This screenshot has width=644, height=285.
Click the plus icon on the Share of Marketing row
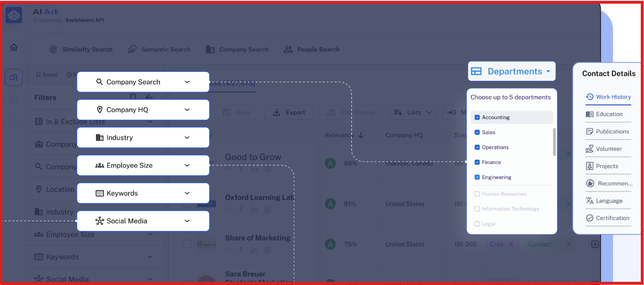pyautogui.click(x=595, y=243)
